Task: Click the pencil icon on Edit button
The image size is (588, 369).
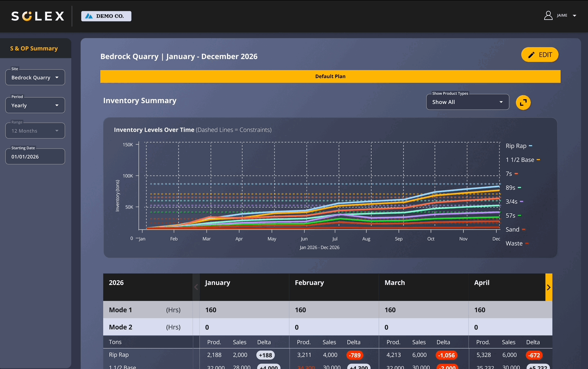Action: pos(531,55)
